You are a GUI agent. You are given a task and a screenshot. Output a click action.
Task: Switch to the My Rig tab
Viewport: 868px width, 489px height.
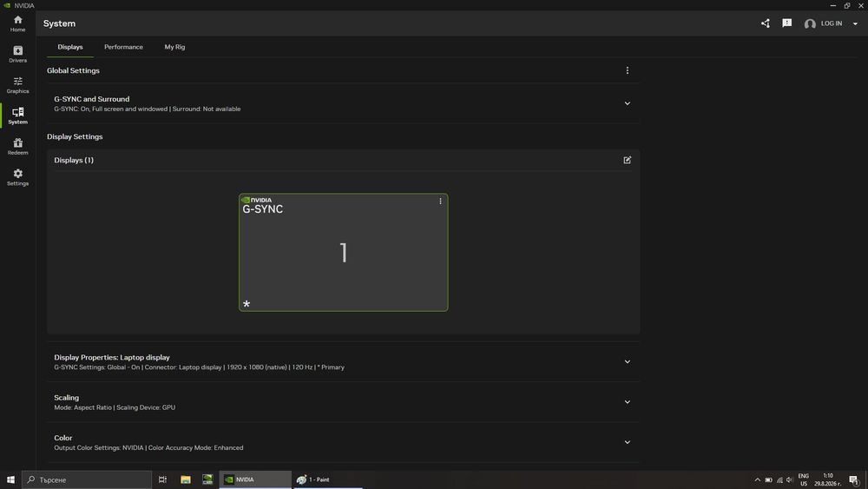click(175, 47)
